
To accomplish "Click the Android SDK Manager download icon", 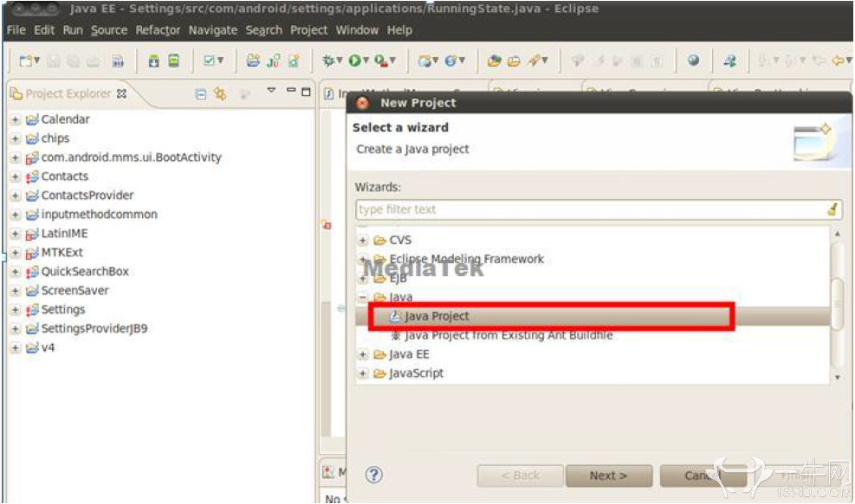I will coord(154,61).
